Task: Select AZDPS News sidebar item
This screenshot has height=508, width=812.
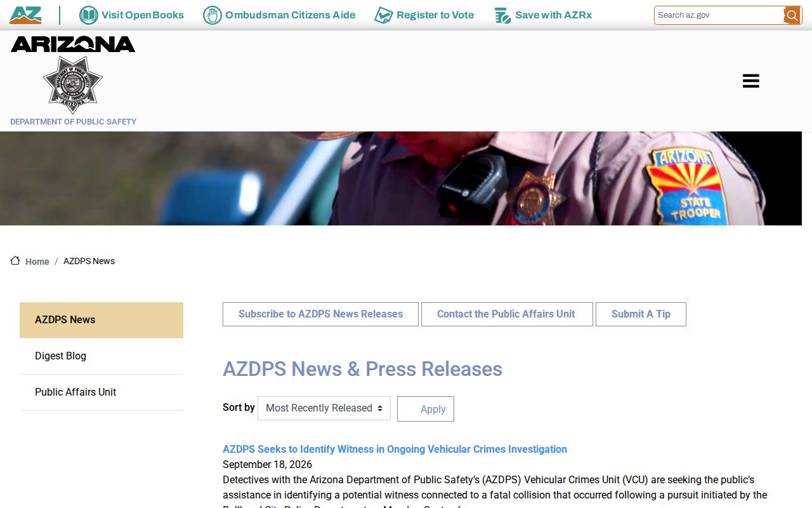Action: tap(101, 320)
